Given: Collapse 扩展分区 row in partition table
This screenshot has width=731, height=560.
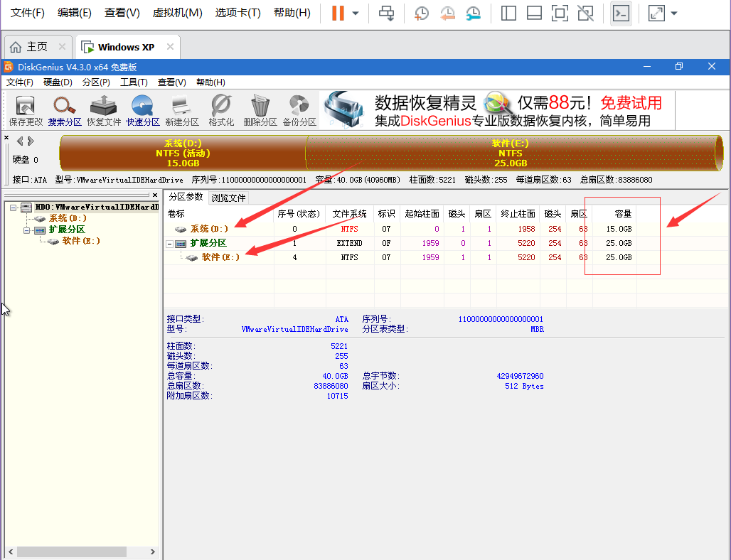Looking at the screenshot, I should [x=170, y=244].
